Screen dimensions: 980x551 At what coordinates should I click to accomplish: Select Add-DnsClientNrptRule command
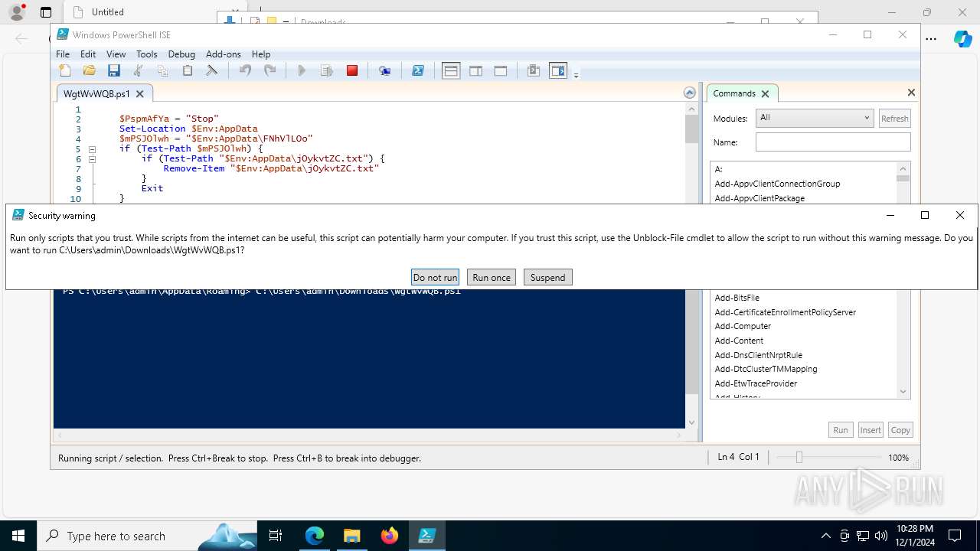tap(758, 355)
